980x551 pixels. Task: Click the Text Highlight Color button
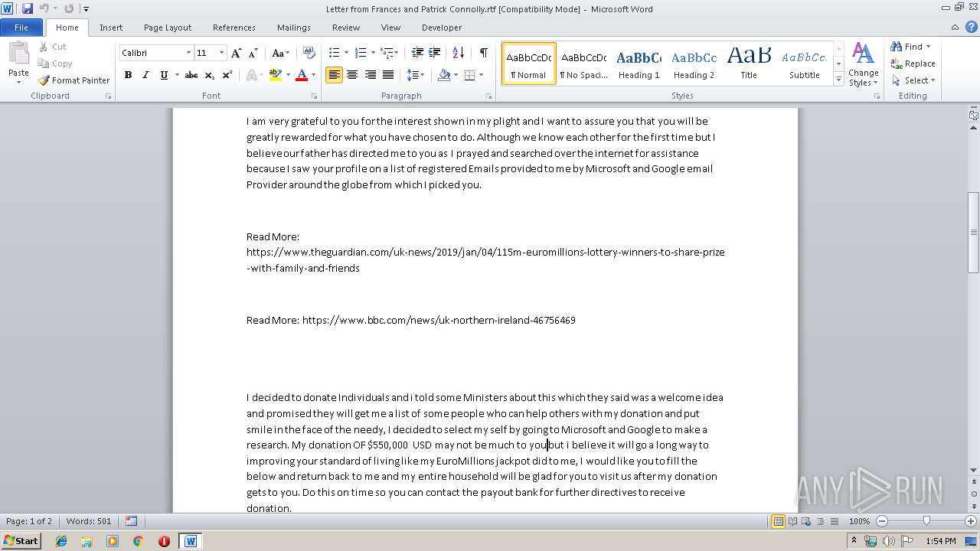[274, 75]
